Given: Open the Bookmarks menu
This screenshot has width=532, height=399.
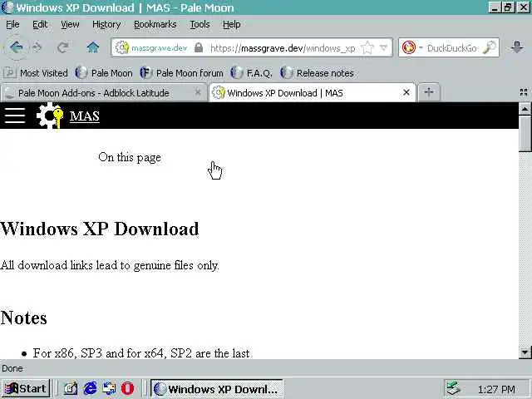Looking at the screenshot, I should tap(155, 24).
